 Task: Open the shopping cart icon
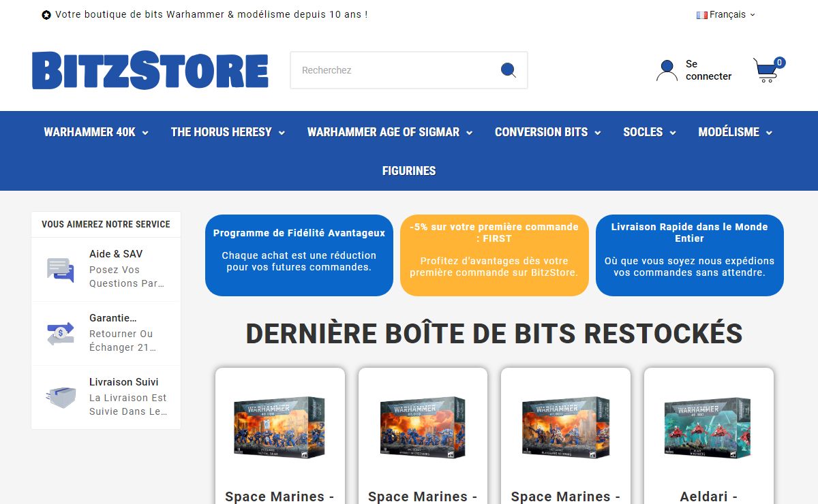[766, 70]
